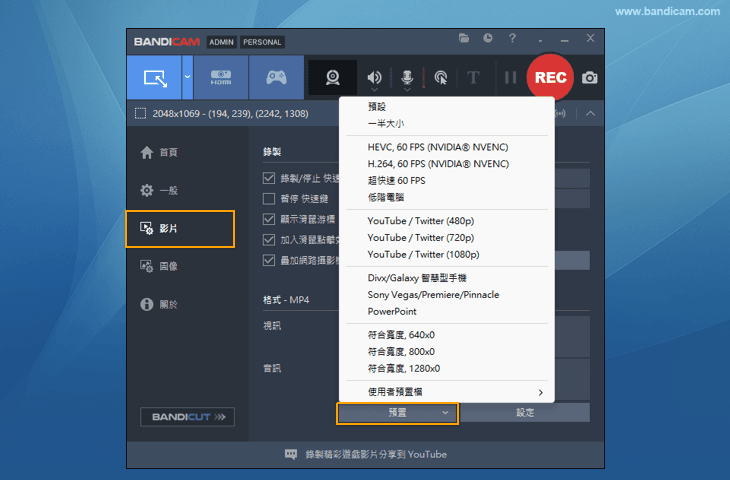Image resolution: width=730 pixels, height=480 pixels.
Task: Click the BANDICUT button
Action: click(x=187, y=417)
